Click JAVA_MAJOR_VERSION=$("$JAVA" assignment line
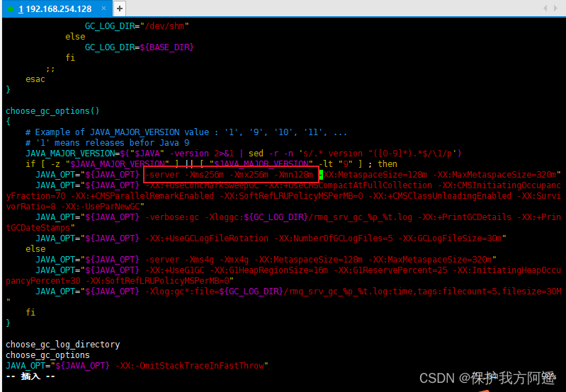The image size is (566, 392). coord(244,154)
